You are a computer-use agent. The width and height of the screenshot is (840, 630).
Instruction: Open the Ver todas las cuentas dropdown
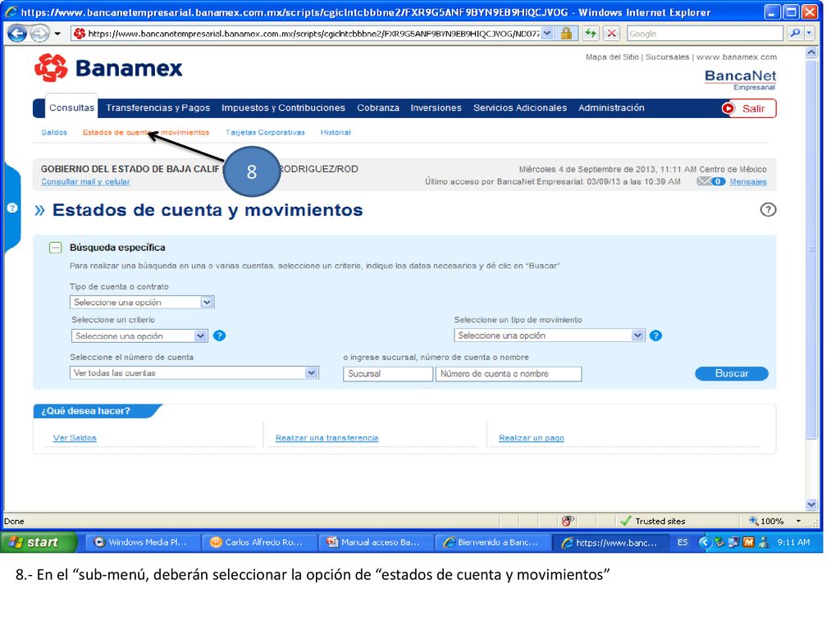point(194,373)
